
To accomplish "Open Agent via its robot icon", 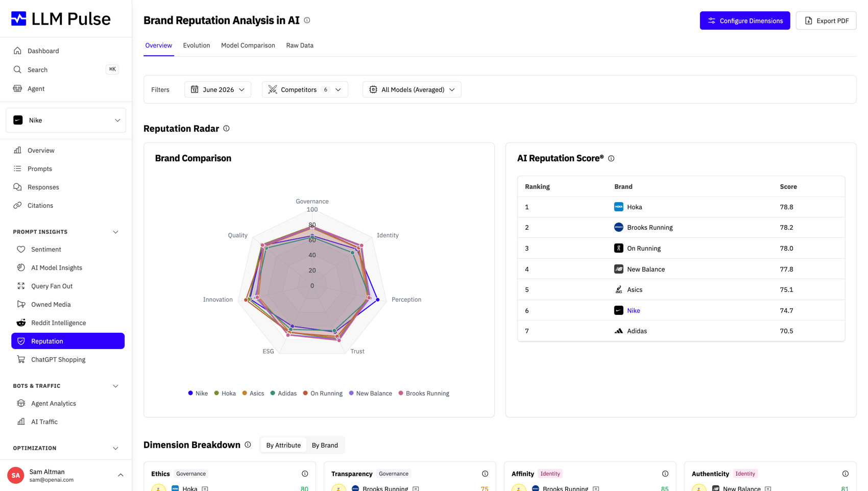I will click(17, 88).
